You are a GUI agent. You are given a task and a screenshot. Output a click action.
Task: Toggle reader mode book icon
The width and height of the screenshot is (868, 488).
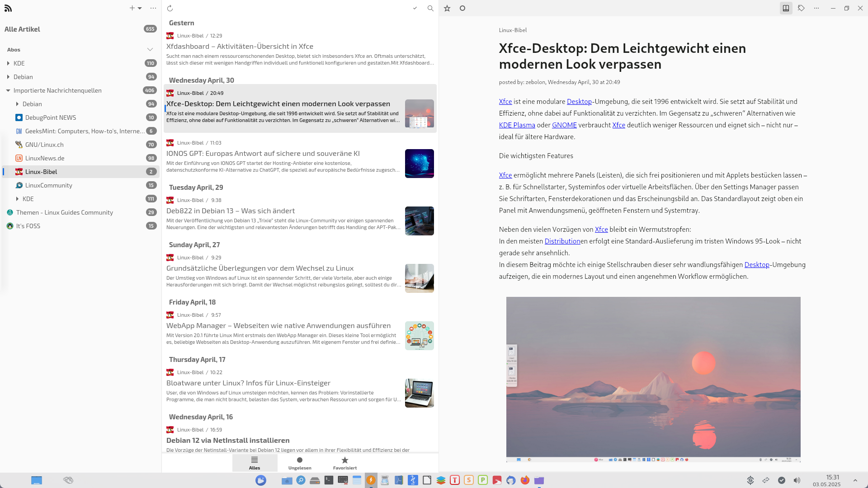pos(786,8)
